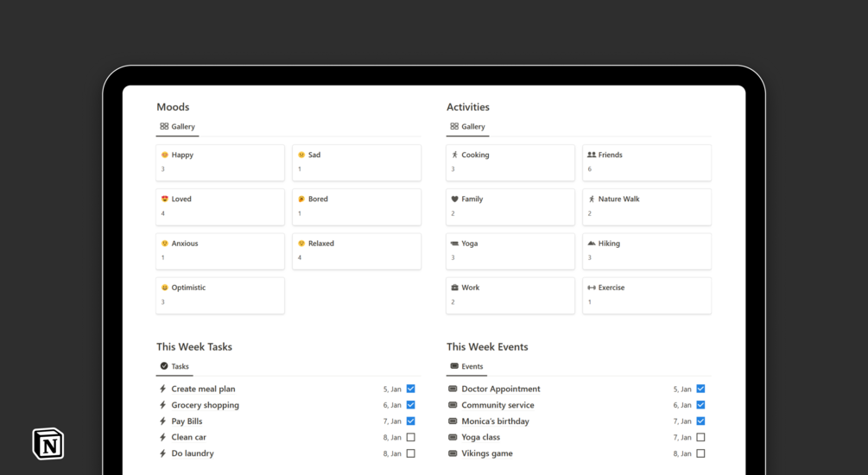
Task: Open the Clean car task
Action: click(189, 437)
